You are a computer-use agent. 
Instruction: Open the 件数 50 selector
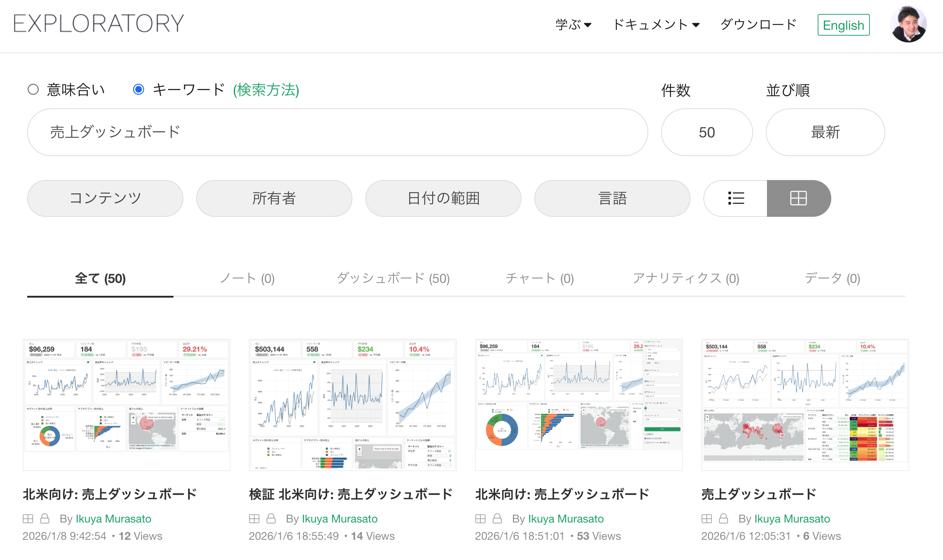[706, 132]
